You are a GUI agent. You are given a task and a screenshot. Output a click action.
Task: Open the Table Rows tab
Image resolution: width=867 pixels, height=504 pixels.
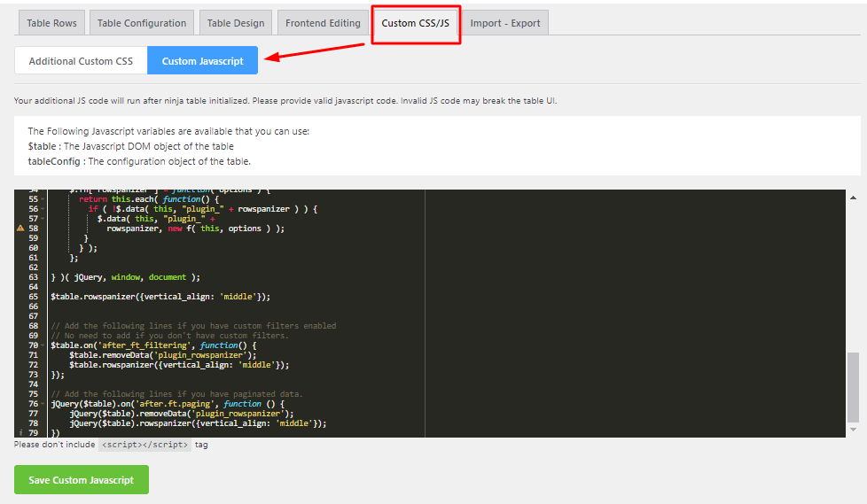(51, 23)
